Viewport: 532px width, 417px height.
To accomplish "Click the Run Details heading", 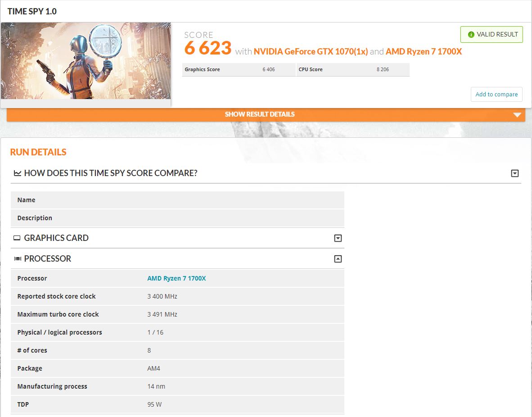I will [x=38, y=152].
